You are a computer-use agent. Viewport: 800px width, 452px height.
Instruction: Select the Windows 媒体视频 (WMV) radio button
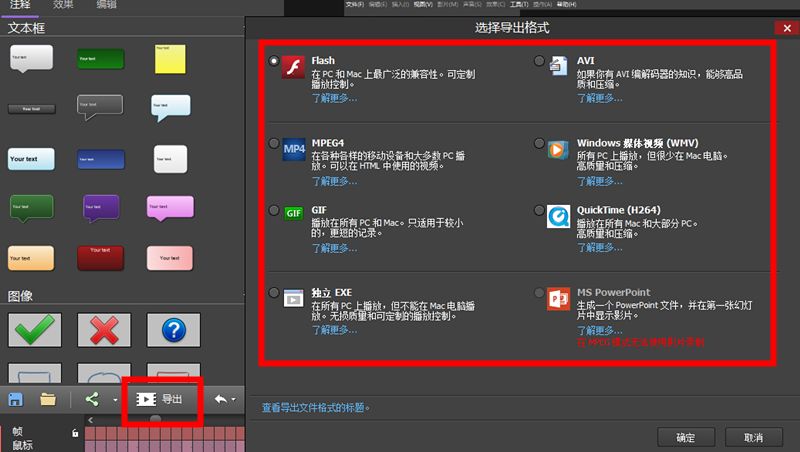[x=539, y=143]
